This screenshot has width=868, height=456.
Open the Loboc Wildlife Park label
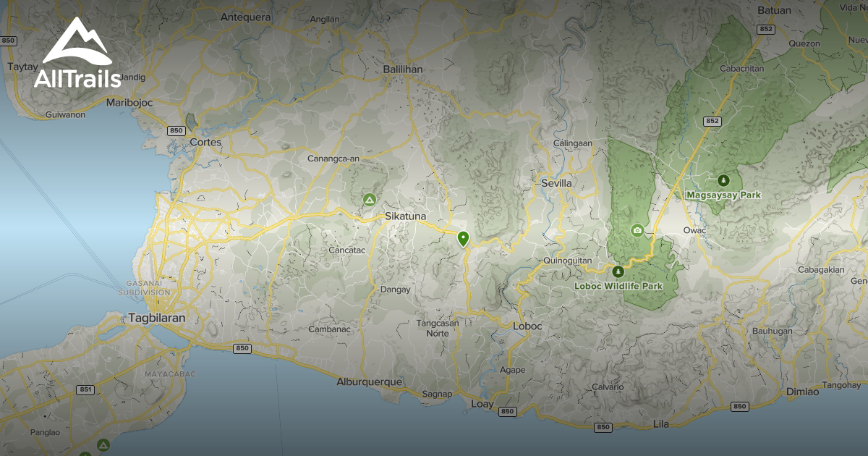click(618, 287)
